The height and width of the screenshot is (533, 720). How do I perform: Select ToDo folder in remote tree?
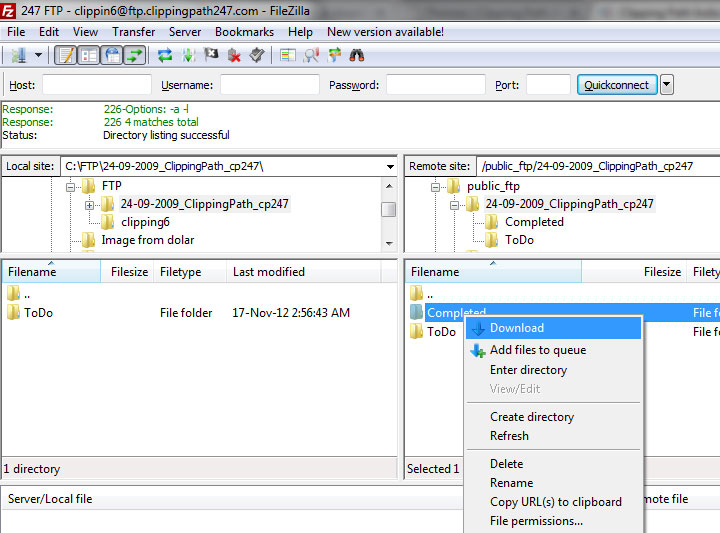(519, 240)
